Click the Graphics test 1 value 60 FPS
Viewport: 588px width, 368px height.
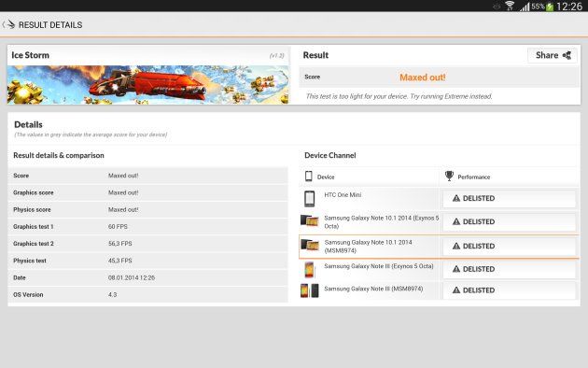pyautogui.click(x=118, y=227)
